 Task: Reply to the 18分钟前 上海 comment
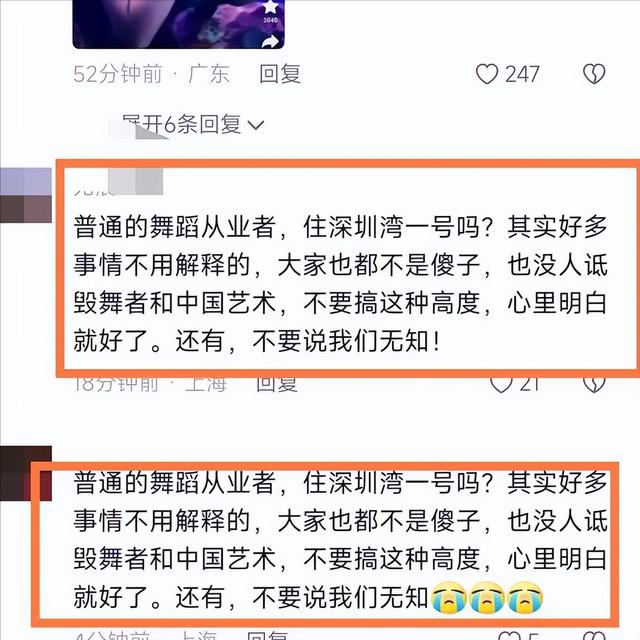(277, 384)
